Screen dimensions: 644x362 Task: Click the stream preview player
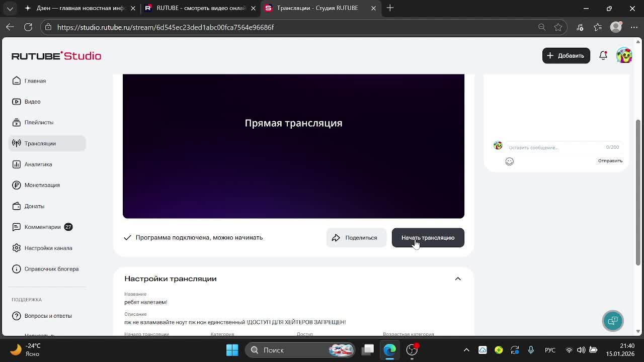point(293,146)
